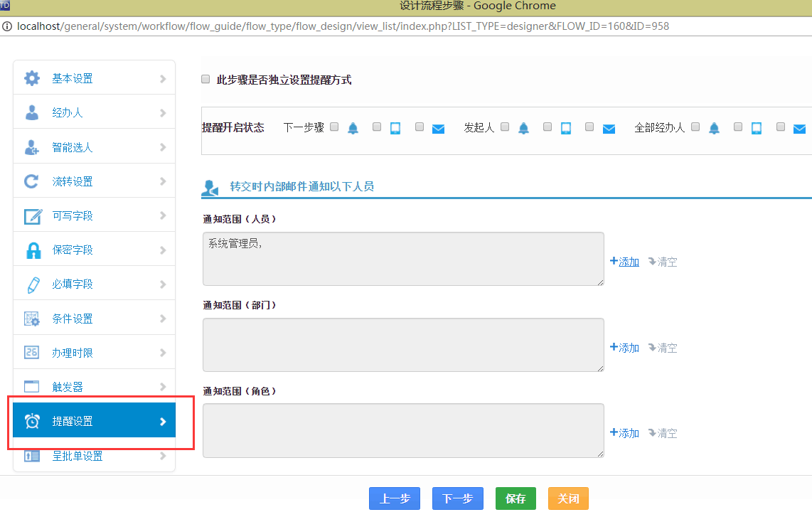Click the edit icon beside 可写字段
The width and height of the screenshot is (812, 512).
pyautogui.click(x=33, y=215)
